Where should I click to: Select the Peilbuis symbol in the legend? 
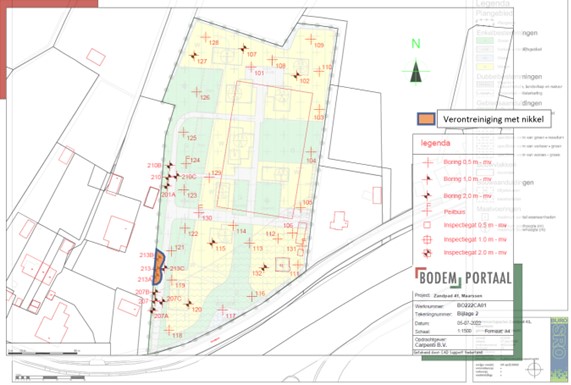(x=427, y=210)
